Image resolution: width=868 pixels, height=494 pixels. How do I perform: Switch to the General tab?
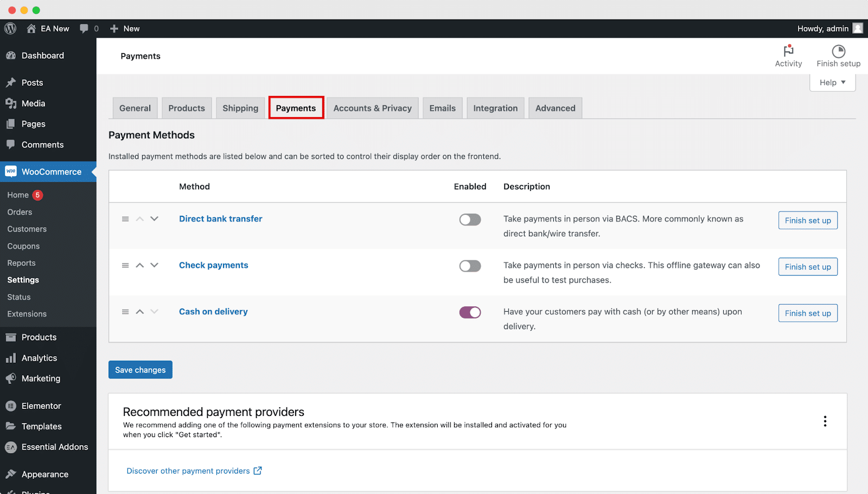[x=135, y=108]
